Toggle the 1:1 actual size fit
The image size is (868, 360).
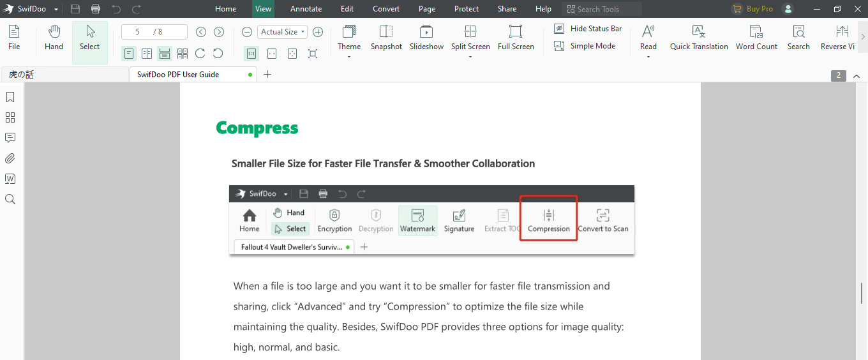[251, 54]
